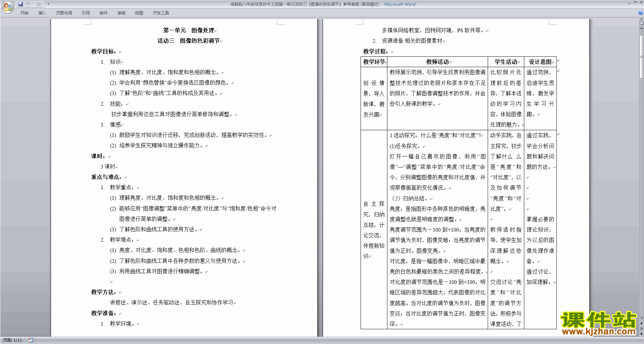Open the 开始 ribbon tab
The width and height of the screenshot is (644, 344).
pos(24,13)
